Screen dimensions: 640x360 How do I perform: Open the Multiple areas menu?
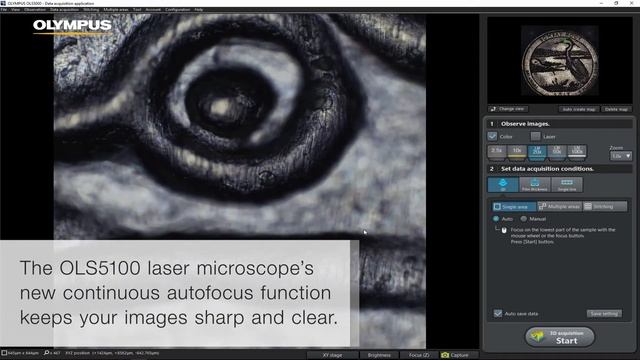pyautogui.click(x=116, y=9)
